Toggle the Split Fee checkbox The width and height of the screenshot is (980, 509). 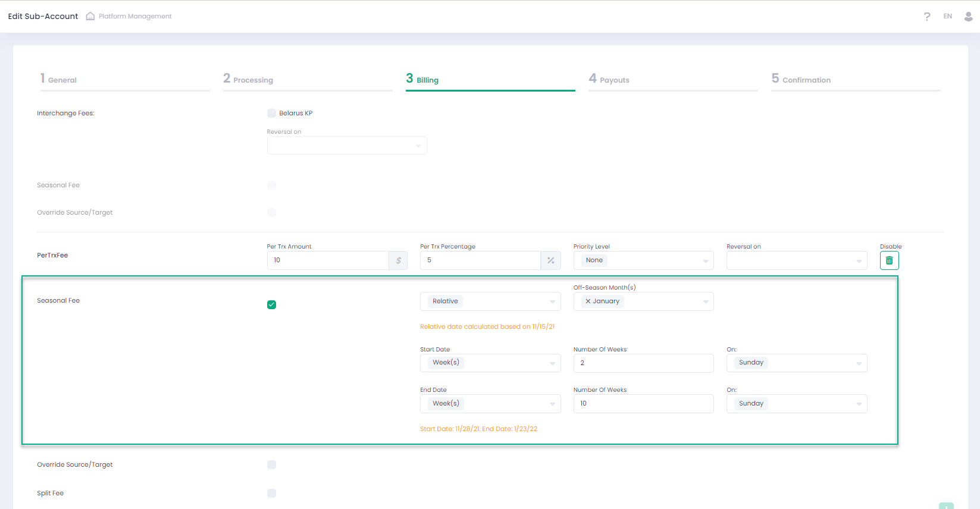click(x=271, y=493)
